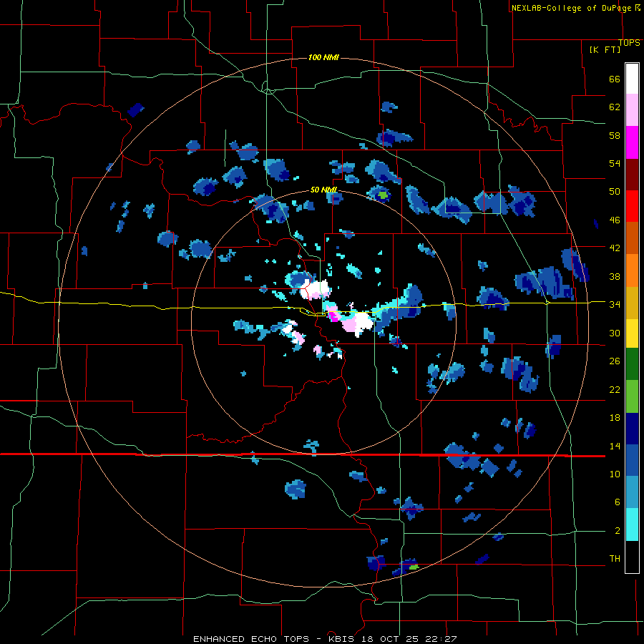Viewport: 644px width, 644px height.
Task: Click the 6 legend value
Action: tap(618, 502)
